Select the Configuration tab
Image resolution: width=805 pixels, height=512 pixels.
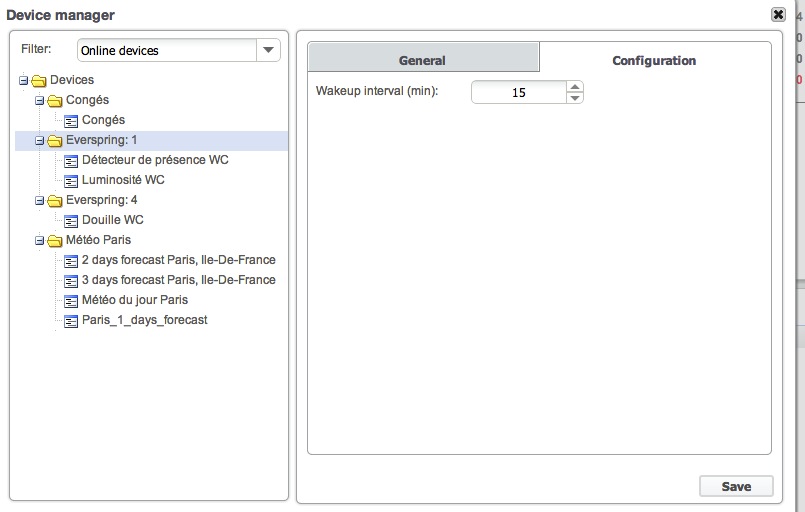click(x=654, y=60)
